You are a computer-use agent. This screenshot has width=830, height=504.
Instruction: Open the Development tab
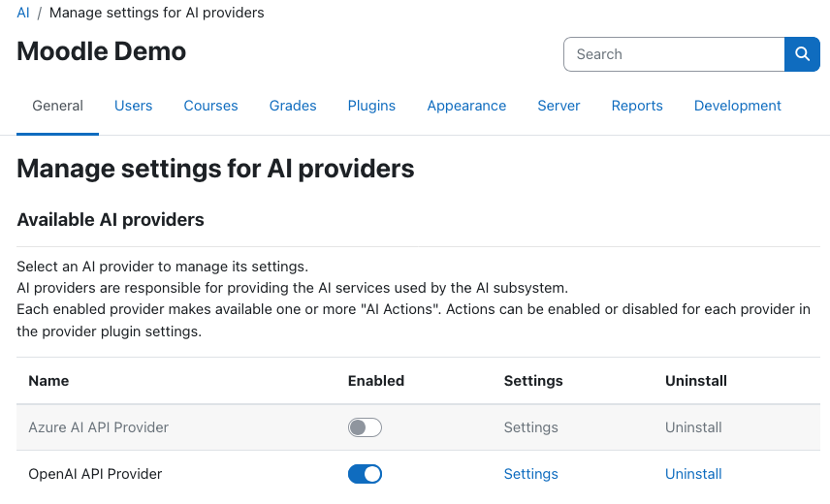[x=737, y=106]
